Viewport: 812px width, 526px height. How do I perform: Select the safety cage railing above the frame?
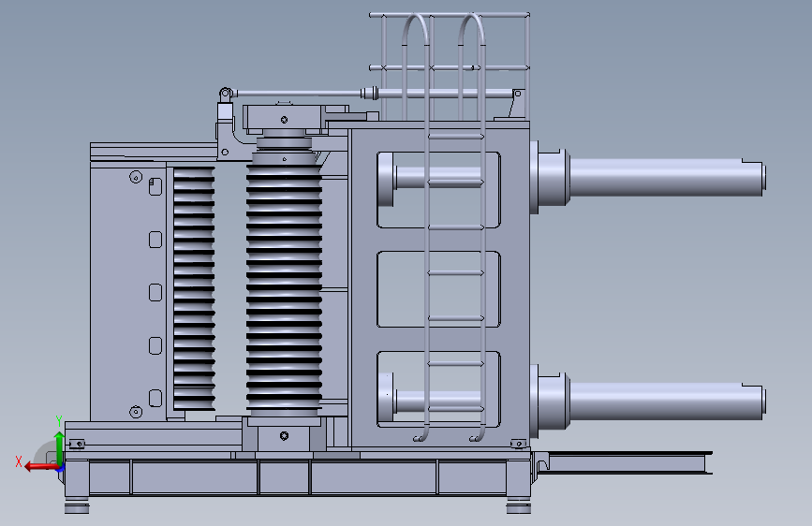(450, 66)
